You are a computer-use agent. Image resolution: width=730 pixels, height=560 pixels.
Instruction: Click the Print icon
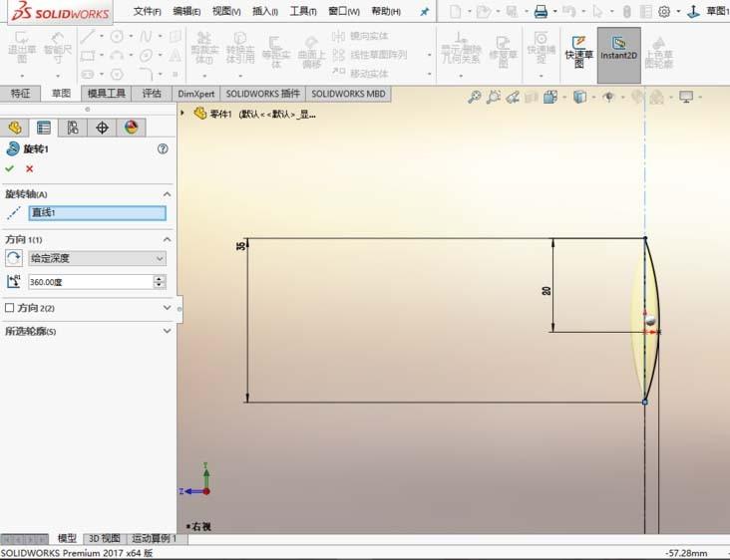point(541,11)
